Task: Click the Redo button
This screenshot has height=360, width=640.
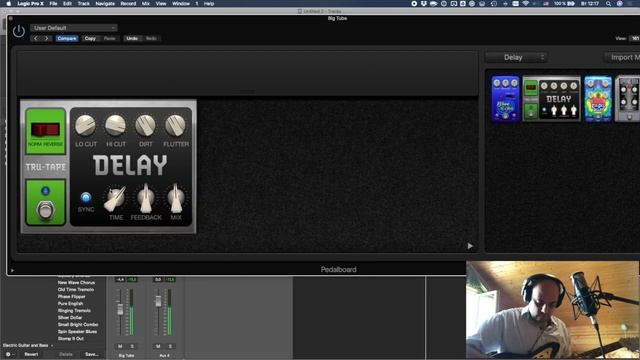Action: (x=151, y=38)
